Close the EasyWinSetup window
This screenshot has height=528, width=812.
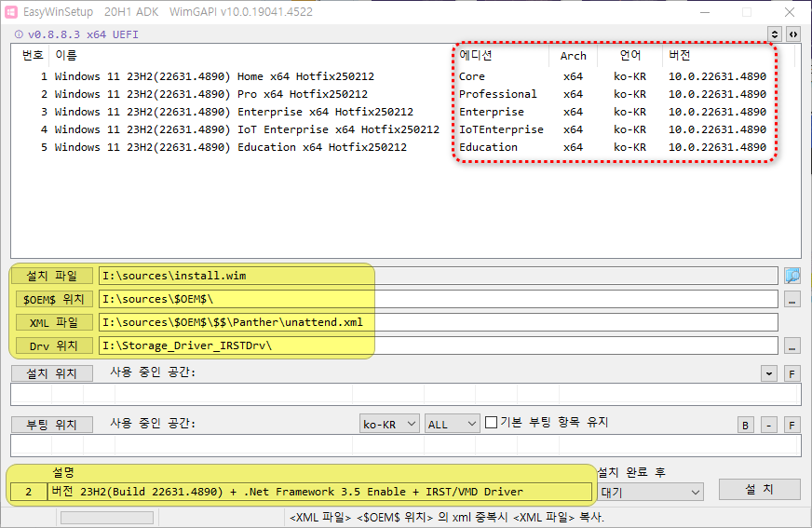tap(790, 12)
